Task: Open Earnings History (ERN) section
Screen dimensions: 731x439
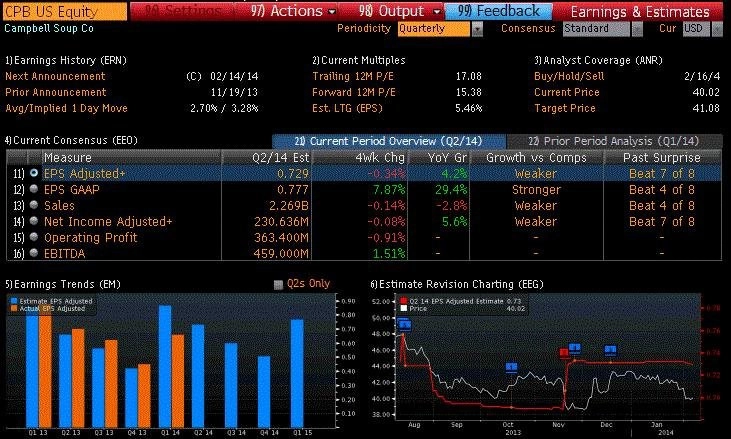Action: (66, 60)
